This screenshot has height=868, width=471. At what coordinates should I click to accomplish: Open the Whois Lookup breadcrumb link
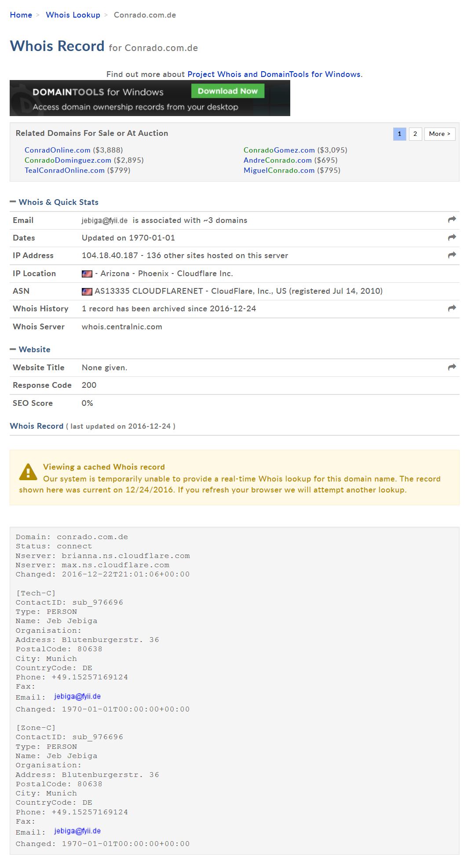tap(73, 15)
